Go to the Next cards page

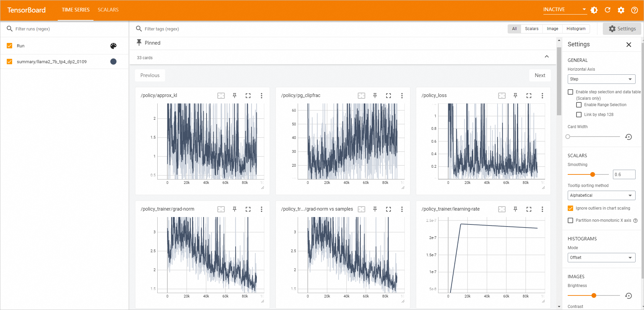(x=540, y=75)
